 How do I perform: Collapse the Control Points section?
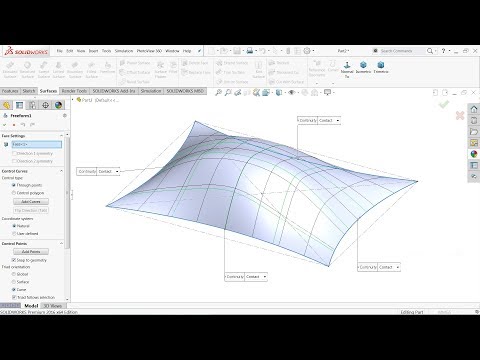[61, 244]
